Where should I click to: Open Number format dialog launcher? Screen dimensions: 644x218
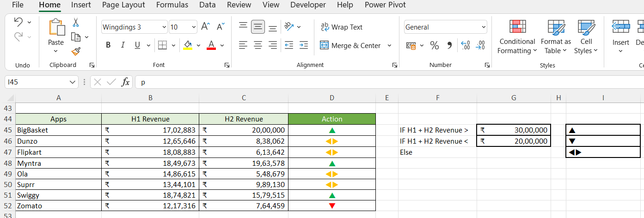(x=487, y=66)
